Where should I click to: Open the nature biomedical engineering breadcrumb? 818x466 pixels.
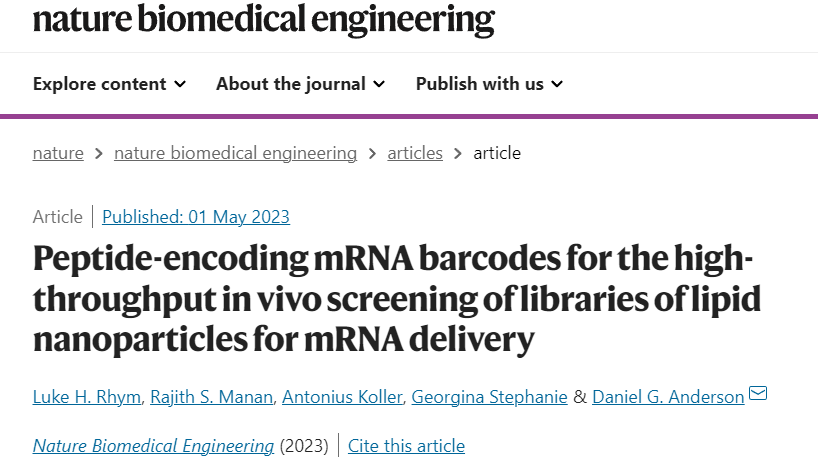[235, 153]
